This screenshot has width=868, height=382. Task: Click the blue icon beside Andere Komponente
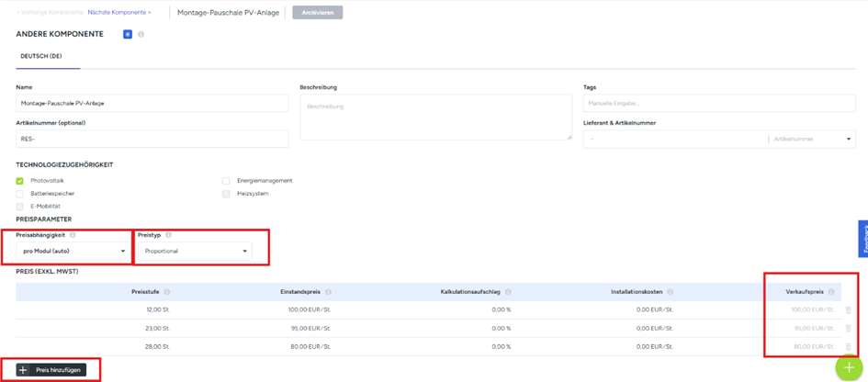tap(128, 34)
